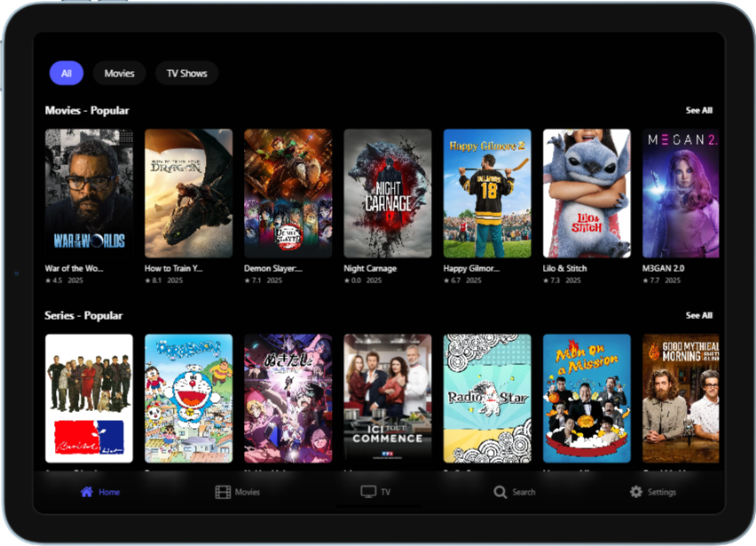Tap the TV monitor icon
Screen dimensions: 756x546
click(x=368, y=492)
